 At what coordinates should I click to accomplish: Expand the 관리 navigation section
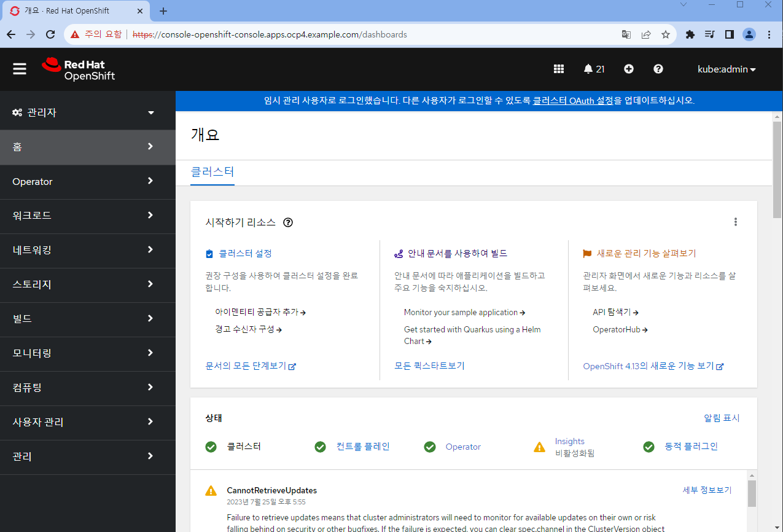pyautogui.click(x=88, y=456)
